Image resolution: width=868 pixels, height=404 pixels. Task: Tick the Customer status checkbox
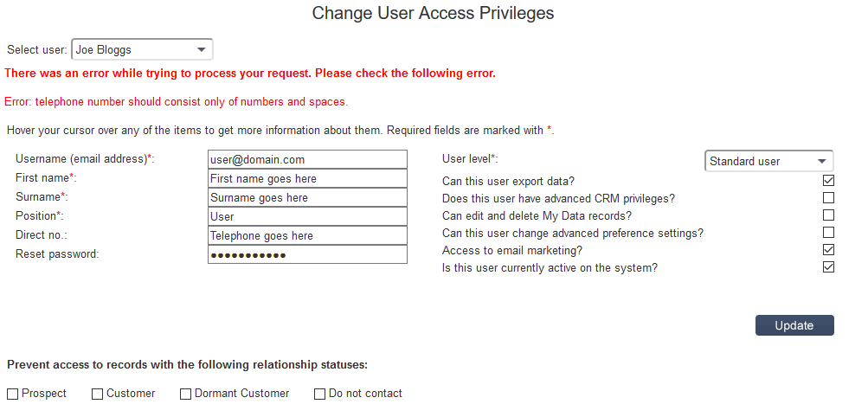coord(98,394)
